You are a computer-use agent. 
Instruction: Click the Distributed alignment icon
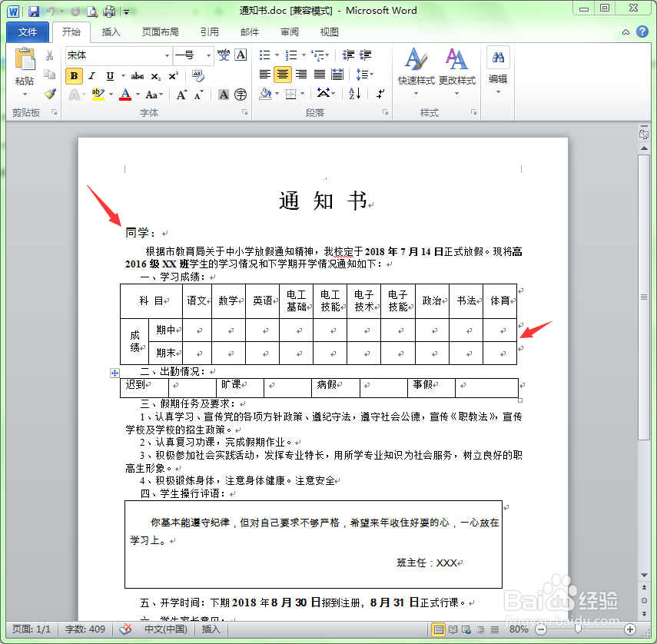tap(337, 75)
